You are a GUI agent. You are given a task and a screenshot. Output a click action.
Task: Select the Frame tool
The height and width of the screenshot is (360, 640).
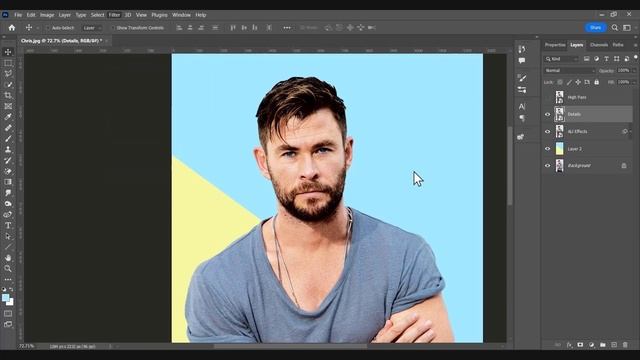pyautogui.click(x=8, y=106)
